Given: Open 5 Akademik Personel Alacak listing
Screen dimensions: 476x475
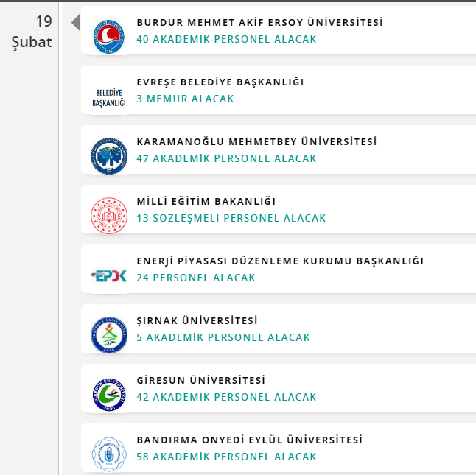Looking at the screenshot, I should pyautogui.click(x=223, y=337).
